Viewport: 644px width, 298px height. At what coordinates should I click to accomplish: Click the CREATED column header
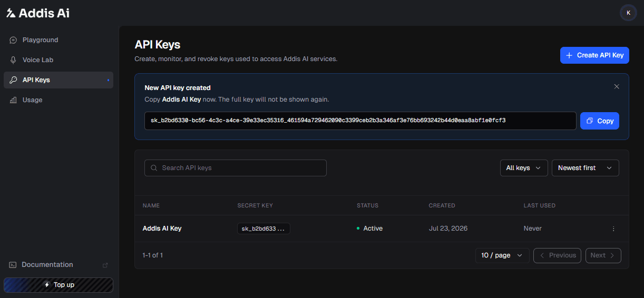click(x=442, y=205)
